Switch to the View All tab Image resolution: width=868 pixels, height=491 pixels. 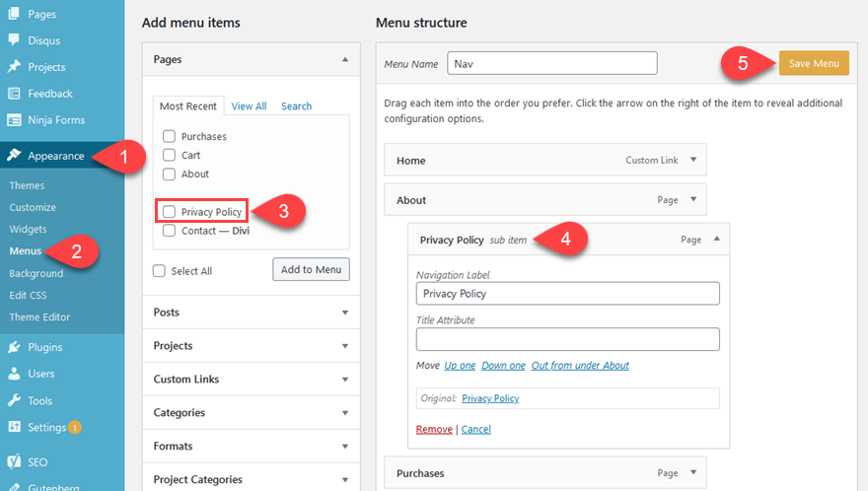249,106
